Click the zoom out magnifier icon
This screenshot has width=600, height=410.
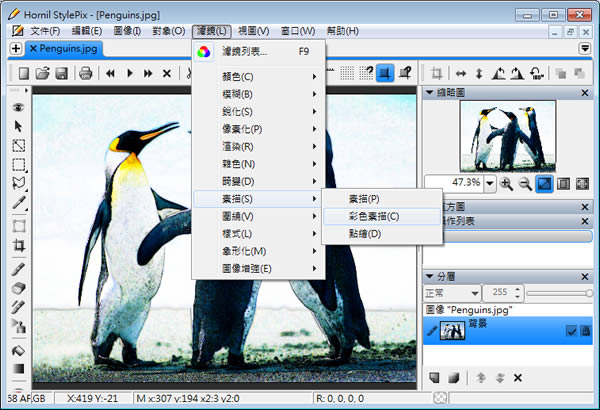pyautogui.click(x=524, y=184)
